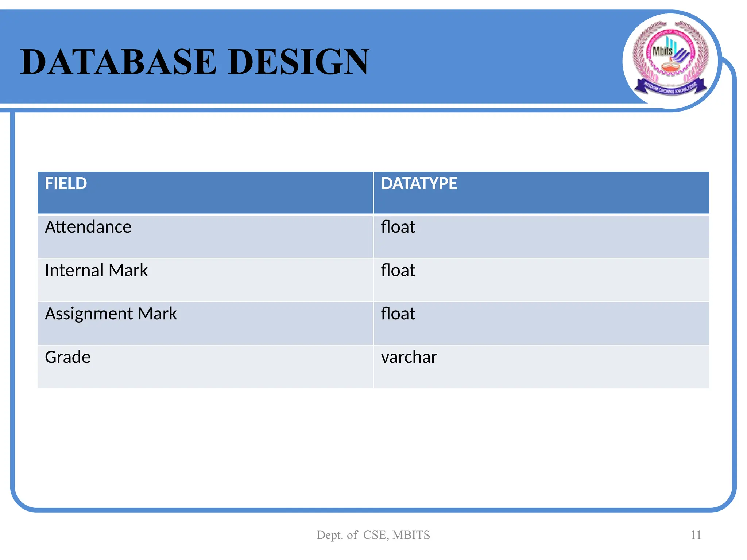
Task: Click the Mbits college logo emblem
Action: coord(670,59)
